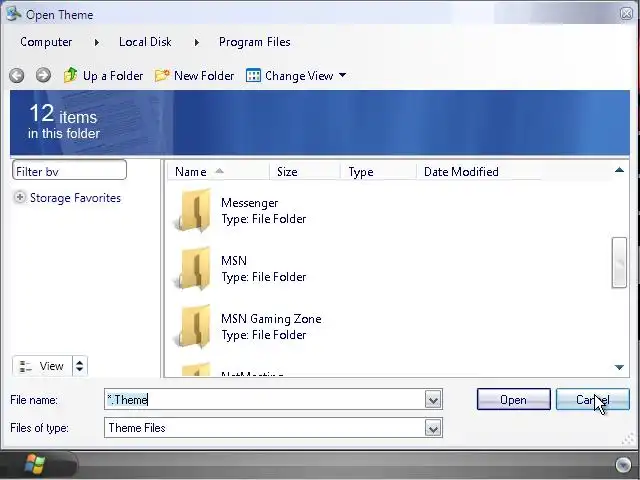Click the Up a Folder icon
Image resolution: width=640 pixels, height=480 pixels.
[x=71, y=75]
